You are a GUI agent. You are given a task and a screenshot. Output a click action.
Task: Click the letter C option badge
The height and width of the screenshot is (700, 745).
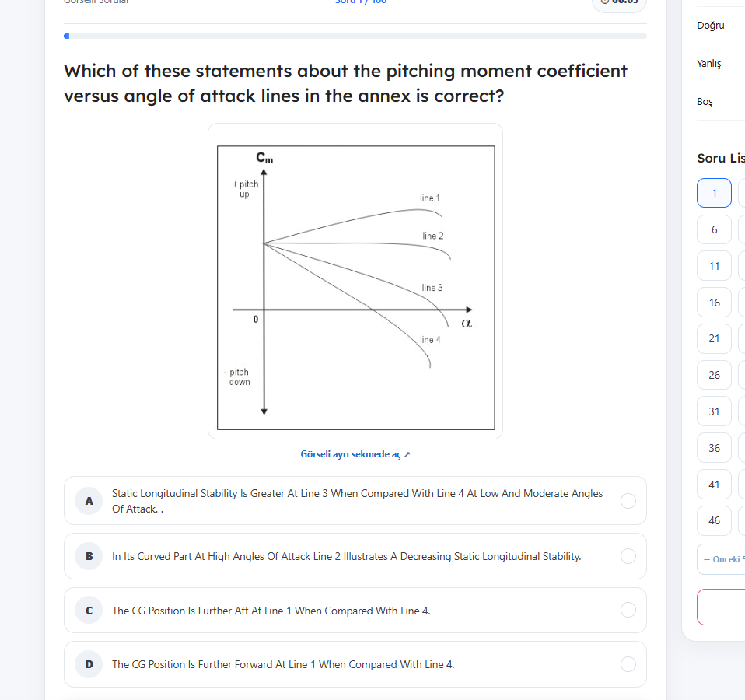coord(89,611)
